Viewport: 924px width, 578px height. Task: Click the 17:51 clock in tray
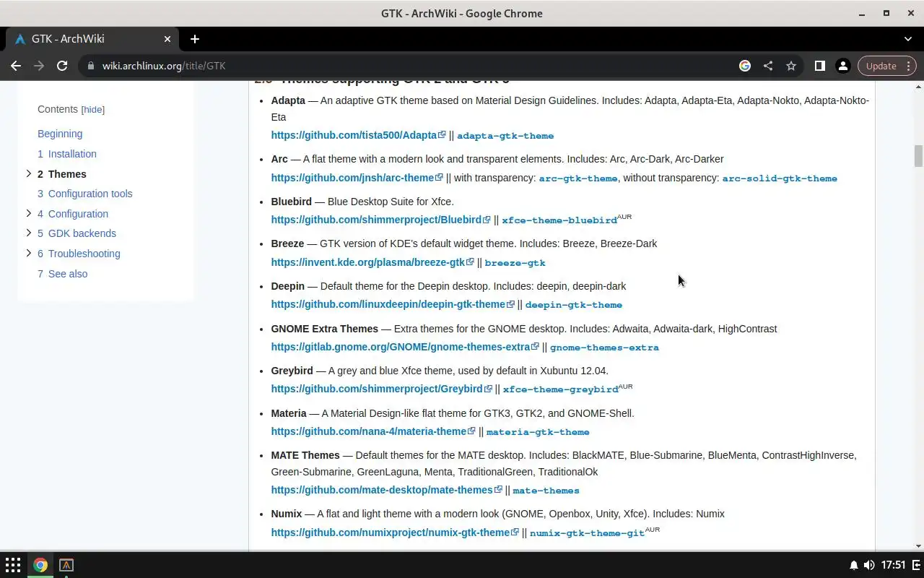pos(893,565)
